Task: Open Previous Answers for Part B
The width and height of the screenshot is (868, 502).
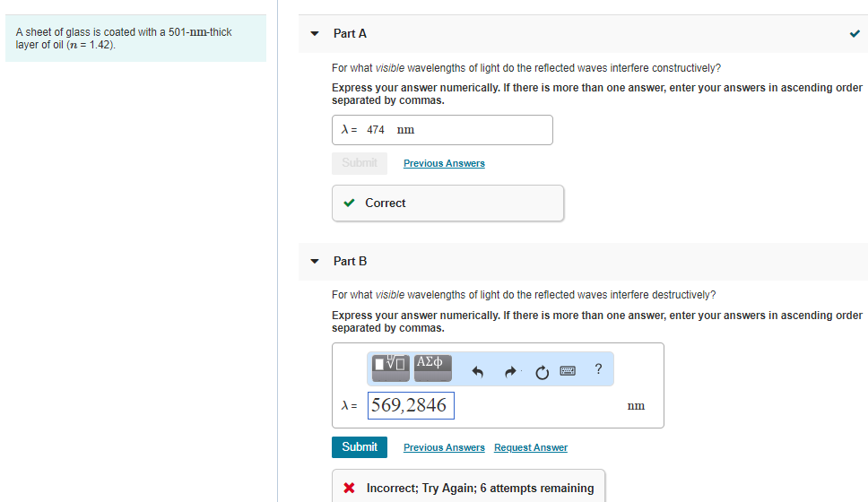Action: 444,447
